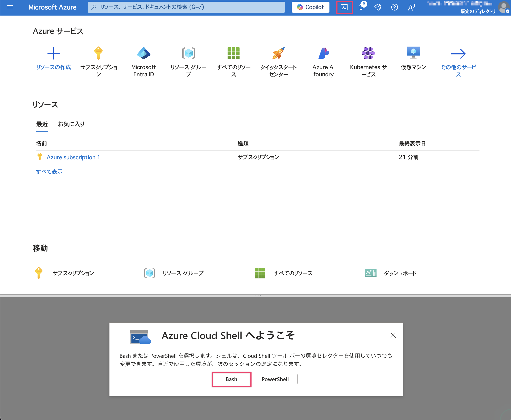
Task: Select the 仮想マシン service icon
Action: click(413, 53)
